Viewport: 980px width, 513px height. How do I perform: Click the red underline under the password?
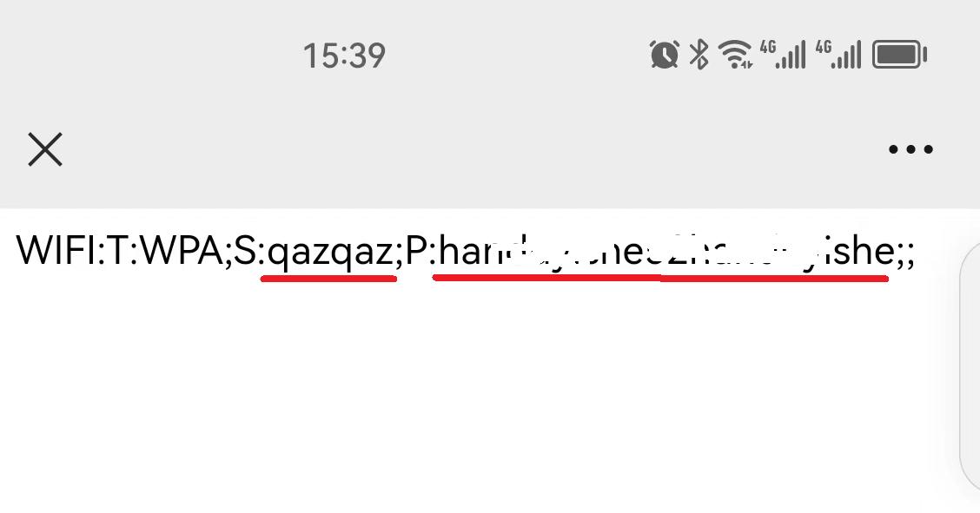[660, 278]
